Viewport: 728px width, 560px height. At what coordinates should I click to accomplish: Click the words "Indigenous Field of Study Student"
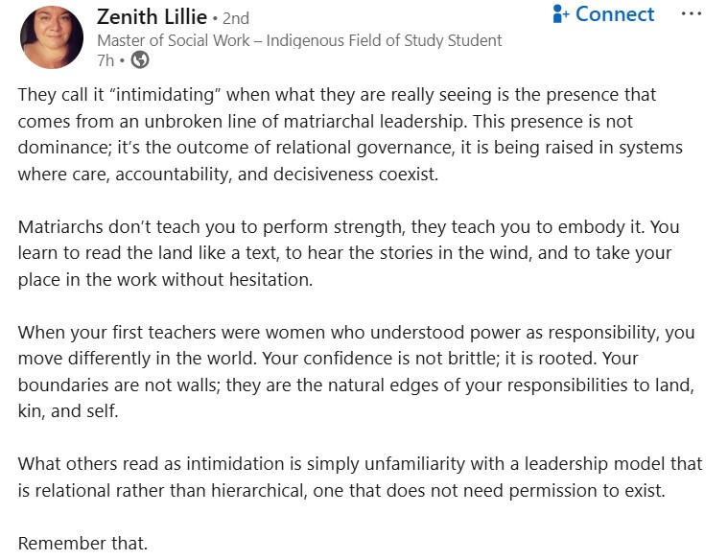coord(384,40)
